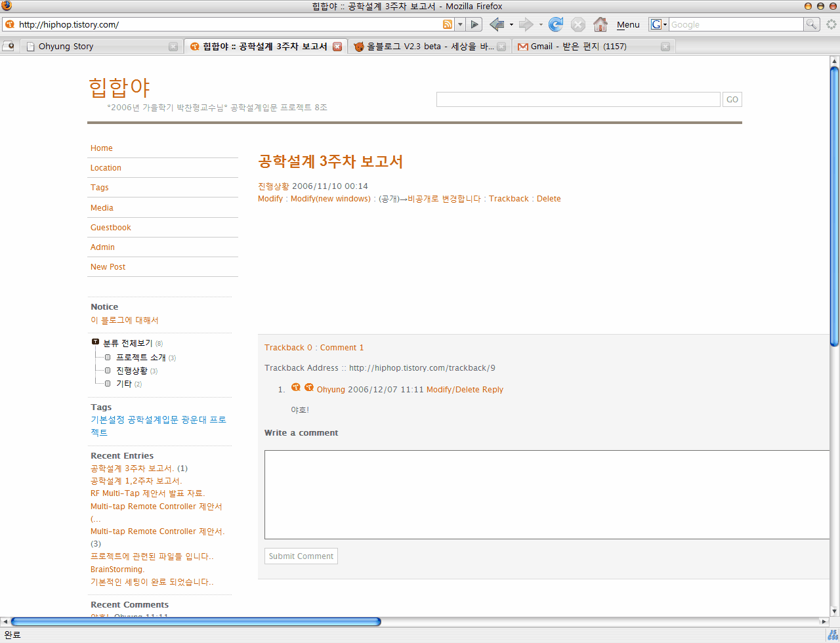Go back with the Back arrow
The width and height of the screenshot is (840, 643).
497,24
